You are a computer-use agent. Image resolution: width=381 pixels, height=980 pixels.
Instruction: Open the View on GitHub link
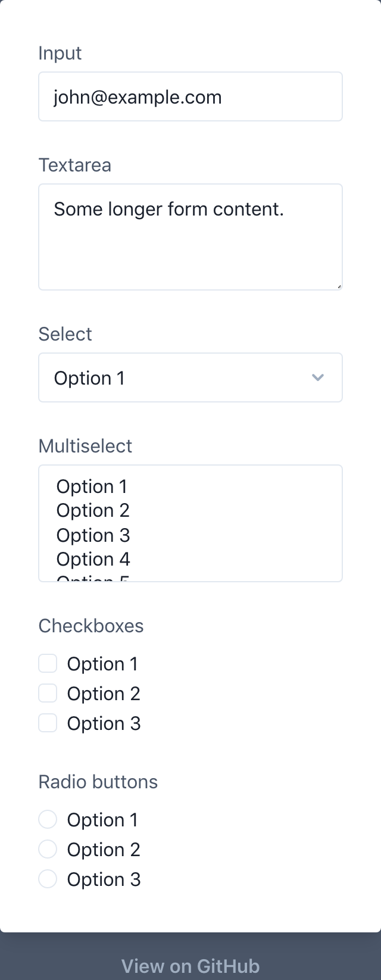(x=190, y=966)
